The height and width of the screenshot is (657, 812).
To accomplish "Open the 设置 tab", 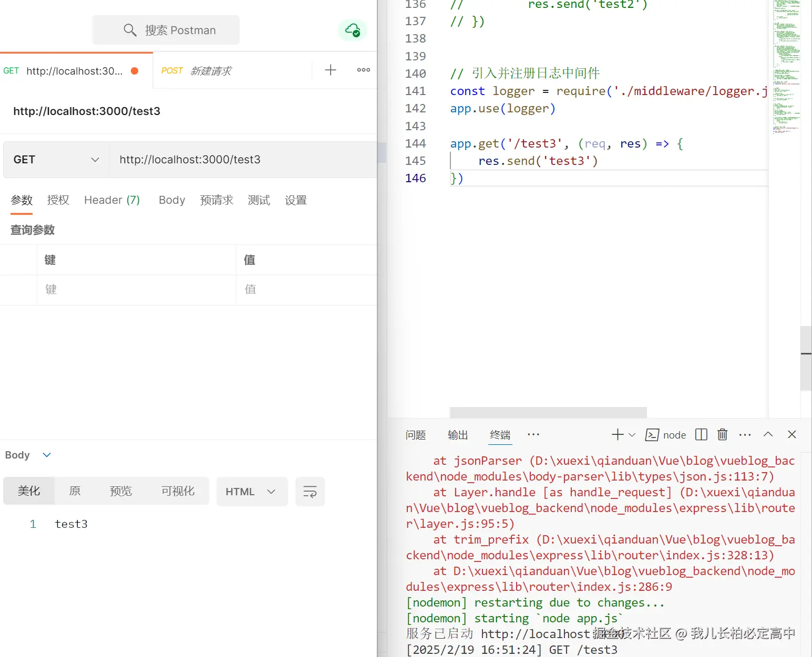I will tap(295, 200).
